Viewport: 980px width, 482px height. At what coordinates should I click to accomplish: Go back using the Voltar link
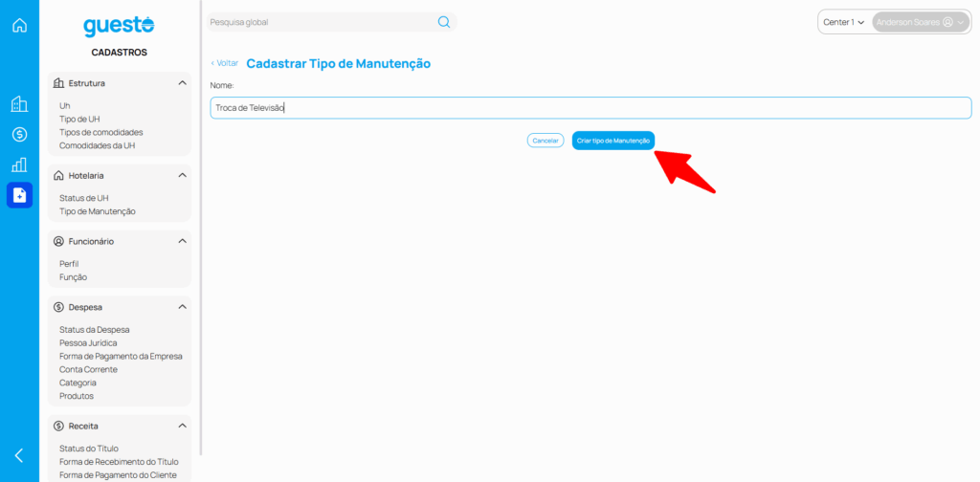tap(225, 63)
